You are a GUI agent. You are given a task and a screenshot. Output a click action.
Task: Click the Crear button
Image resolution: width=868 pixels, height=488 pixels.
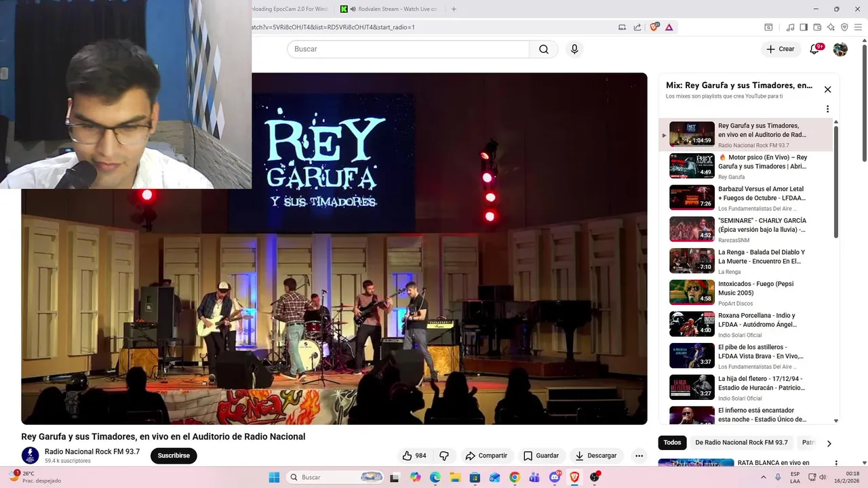point(780,49)
